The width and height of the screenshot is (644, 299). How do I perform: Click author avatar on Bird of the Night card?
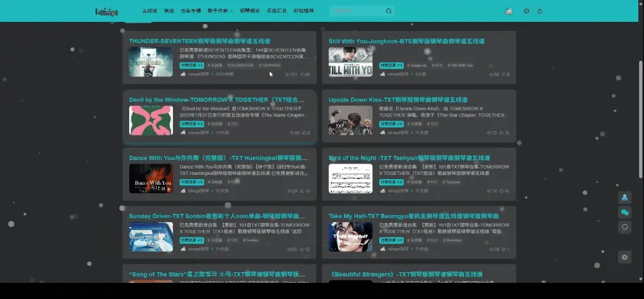(x=383, y=190)
